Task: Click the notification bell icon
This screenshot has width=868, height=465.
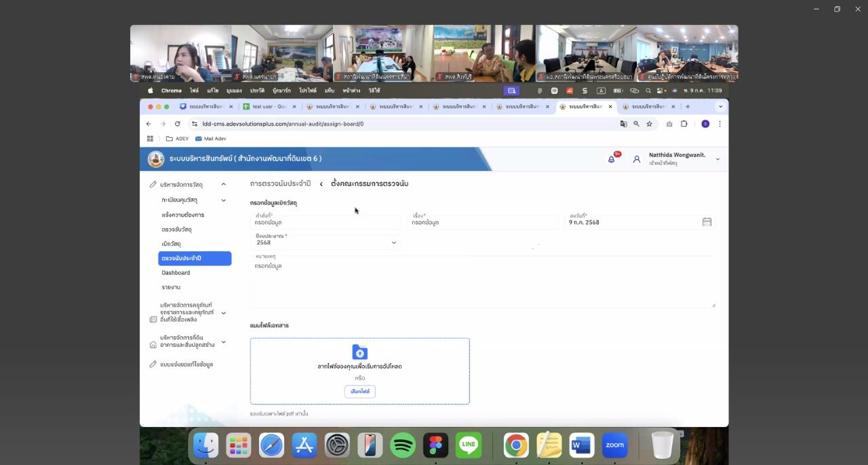Action: pos(611,159)
